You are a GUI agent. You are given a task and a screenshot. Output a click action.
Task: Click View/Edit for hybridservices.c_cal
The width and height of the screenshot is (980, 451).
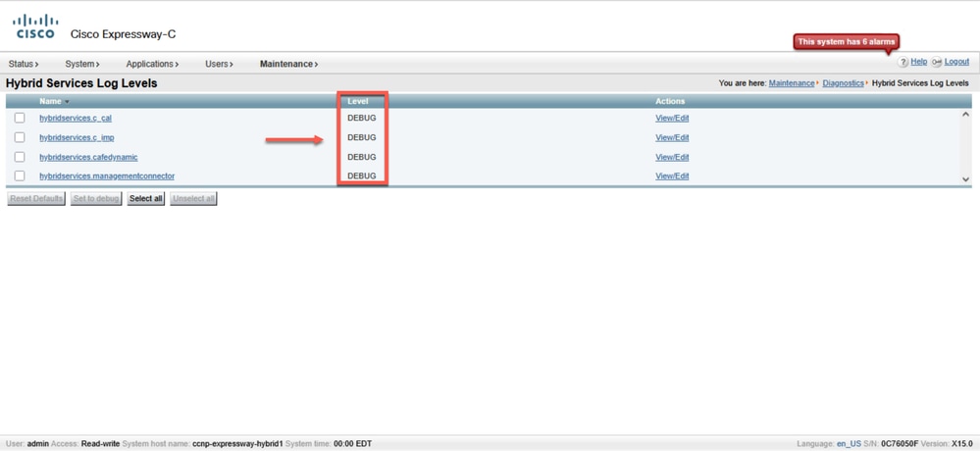tap(672, 118)
